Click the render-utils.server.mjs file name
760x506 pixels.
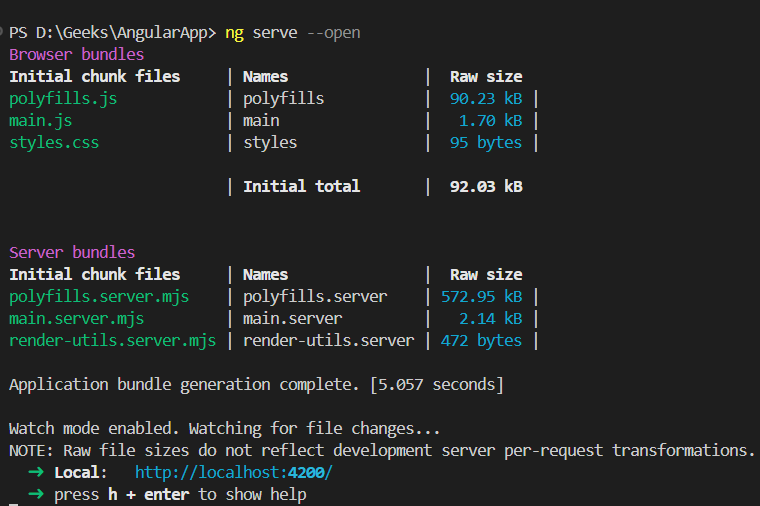[x=112, y=340]
